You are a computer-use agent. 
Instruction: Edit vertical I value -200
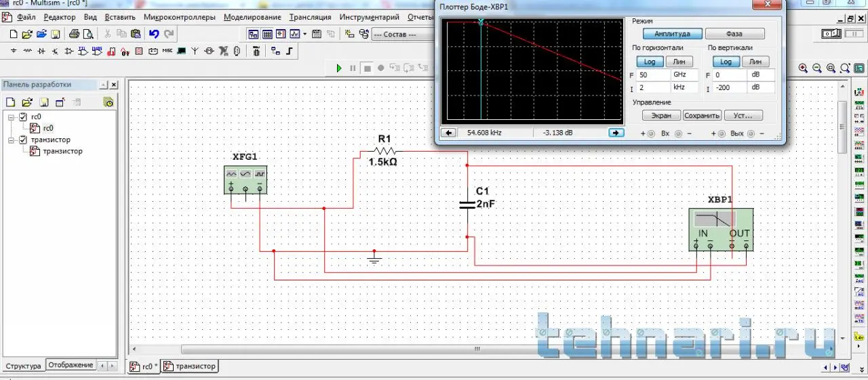730,87
